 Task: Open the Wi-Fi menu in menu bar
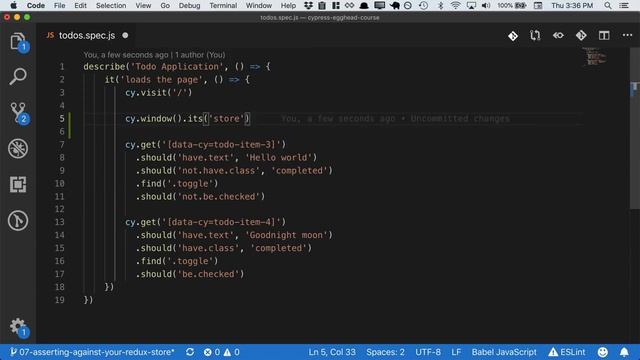coord(456,6)
